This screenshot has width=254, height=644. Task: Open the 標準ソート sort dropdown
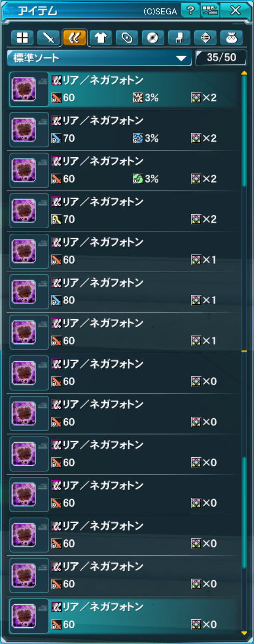click(99, 58)
